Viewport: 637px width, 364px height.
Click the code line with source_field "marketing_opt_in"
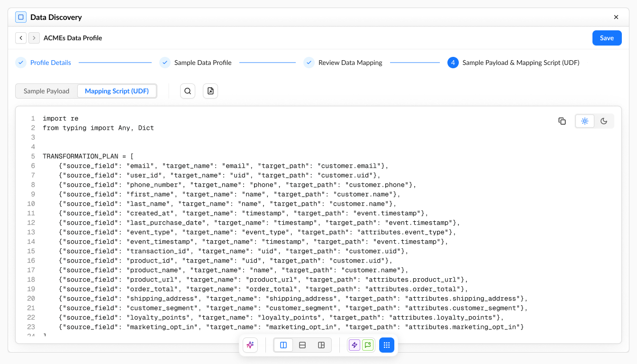pyautogui.click(x=291, y=327)
